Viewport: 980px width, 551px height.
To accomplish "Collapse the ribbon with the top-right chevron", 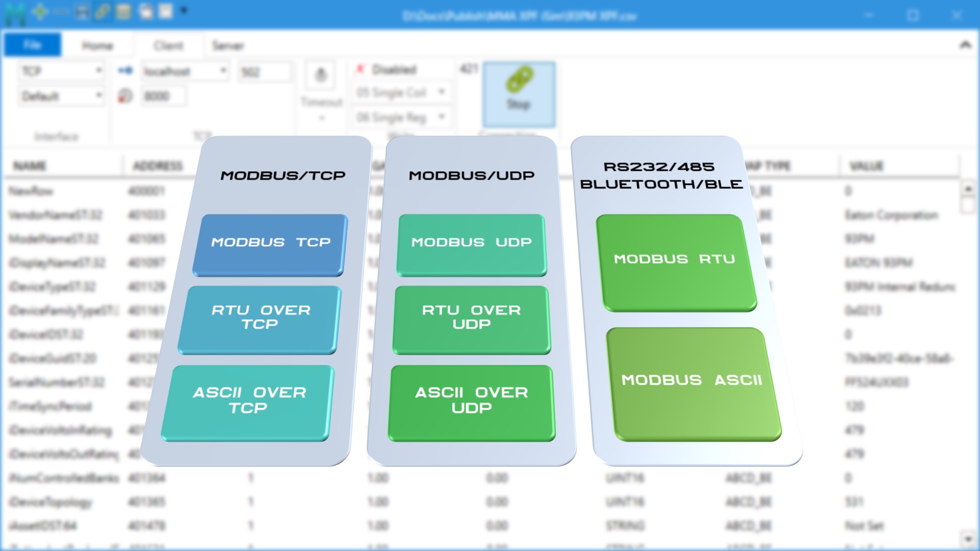I will [x=965, y=45].
